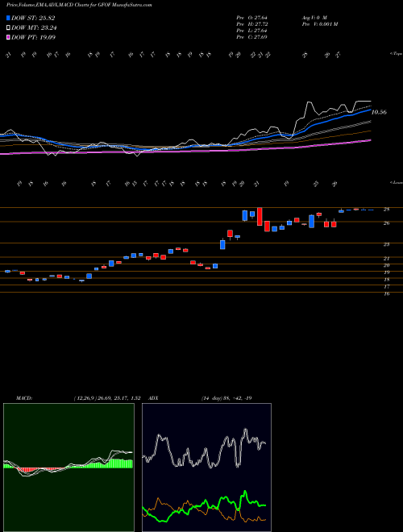This screenshot has width=403, height=532.
Task: Click the 'Pre O: 27.64' open value
Action: pyautogui.click(x=251, y=17)
